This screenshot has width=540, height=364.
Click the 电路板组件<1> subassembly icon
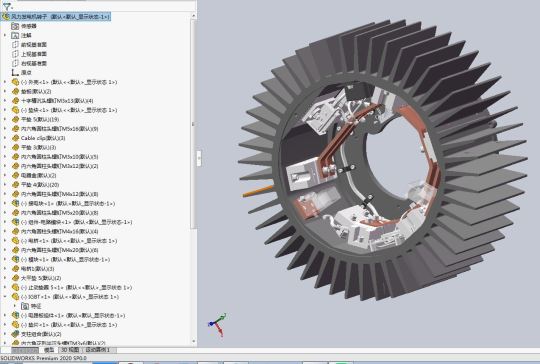point(15,315)
